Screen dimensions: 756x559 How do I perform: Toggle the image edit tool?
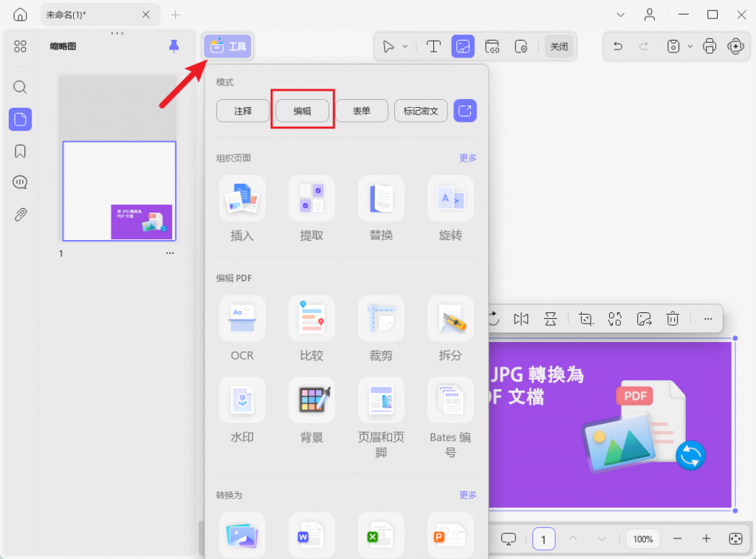[463, 47]
